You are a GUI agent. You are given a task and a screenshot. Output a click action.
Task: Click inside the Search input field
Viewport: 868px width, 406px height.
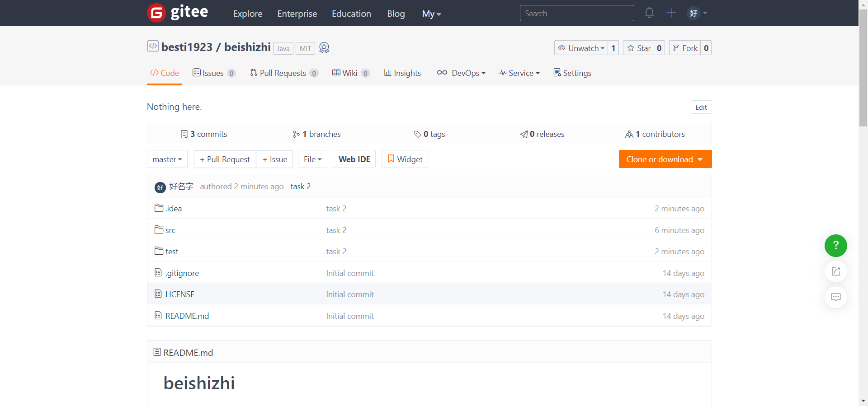point(577,13)
